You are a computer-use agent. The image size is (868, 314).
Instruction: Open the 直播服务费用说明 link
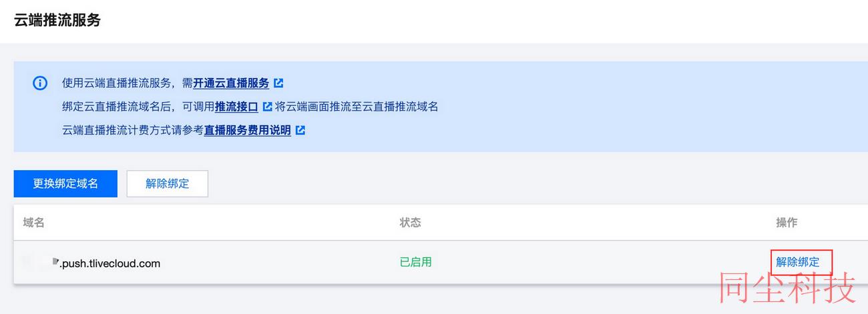coord(248,130)
